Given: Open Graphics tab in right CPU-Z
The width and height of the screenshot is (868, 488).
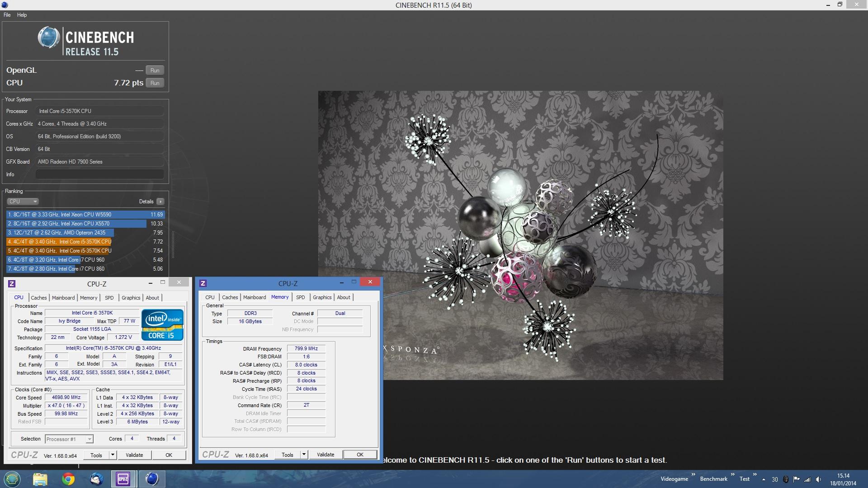Looking at the screenshot, I should 322,297.
